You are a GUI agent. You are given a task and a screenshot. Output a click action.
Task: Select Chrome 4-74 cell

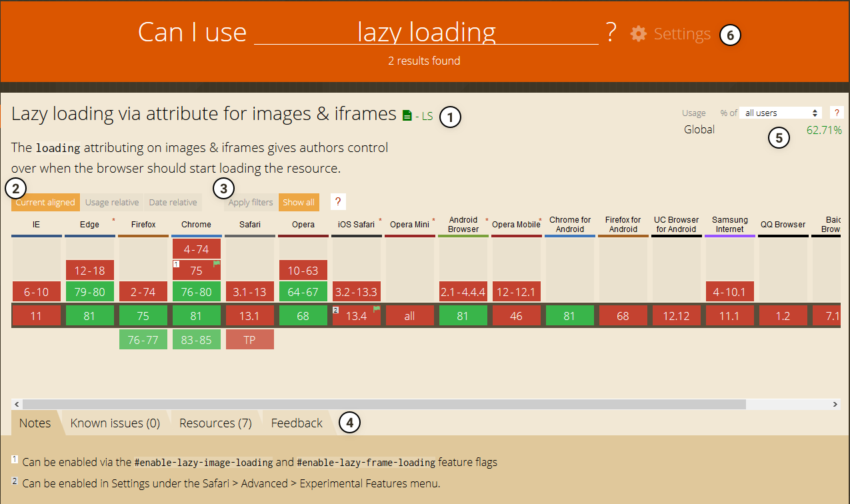197,249
